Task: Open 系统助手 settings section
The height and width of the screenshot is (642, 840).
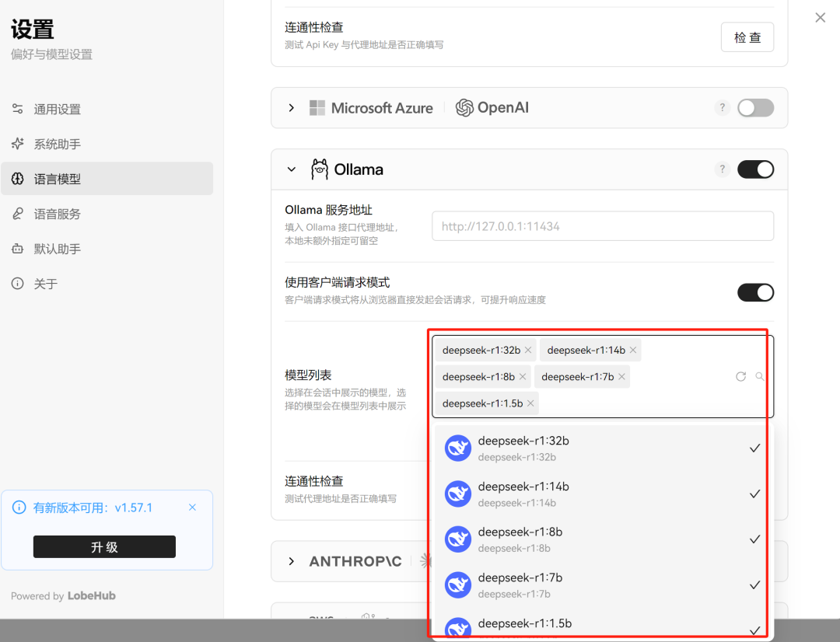Action: coord(107,144)
